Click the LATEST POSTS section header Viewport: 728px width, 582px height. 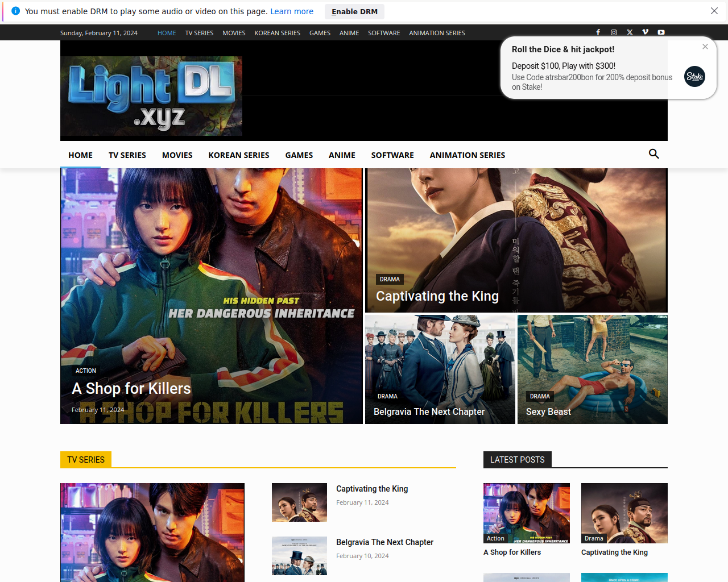coord(518,460)
